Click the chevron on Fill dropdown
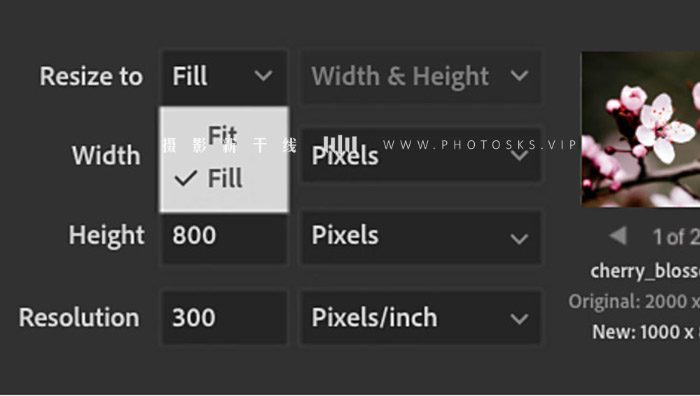The width and height of the screenshot is (700, 396). [x=263, y=76]
